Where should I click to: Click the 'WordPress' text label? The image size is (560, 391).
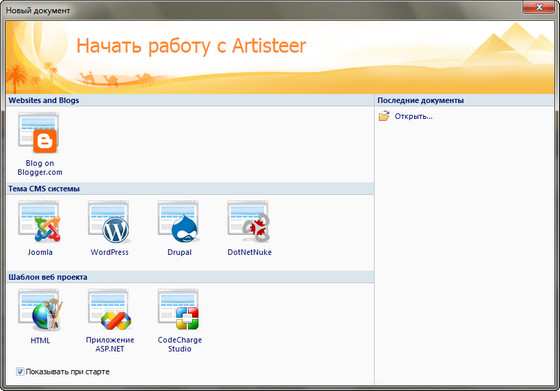(109, 252)
